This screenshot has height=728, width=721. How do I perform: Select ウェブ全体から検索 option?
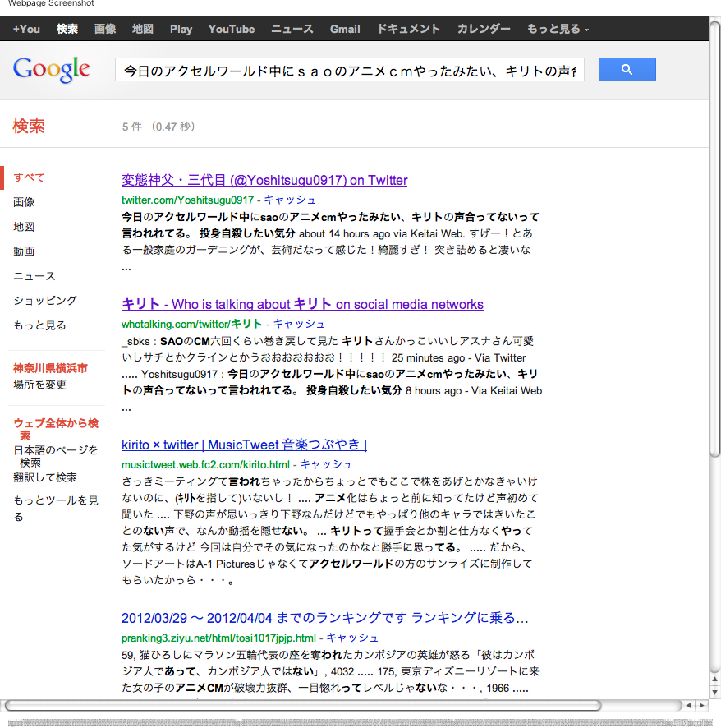coord(56,429)
